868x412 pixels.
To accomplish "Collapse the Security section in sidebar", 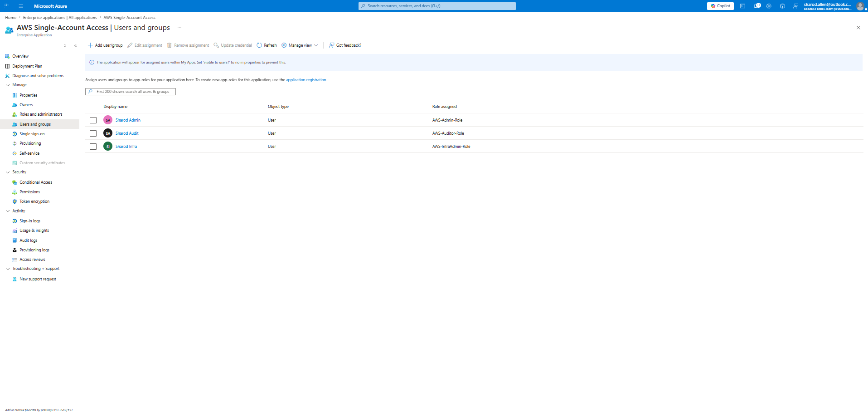I will (x=8, y=172).
